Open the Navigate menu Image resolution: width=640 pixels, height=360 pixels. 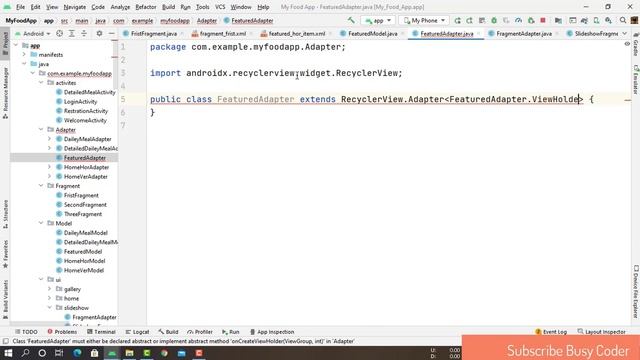[x=75, y=7]
